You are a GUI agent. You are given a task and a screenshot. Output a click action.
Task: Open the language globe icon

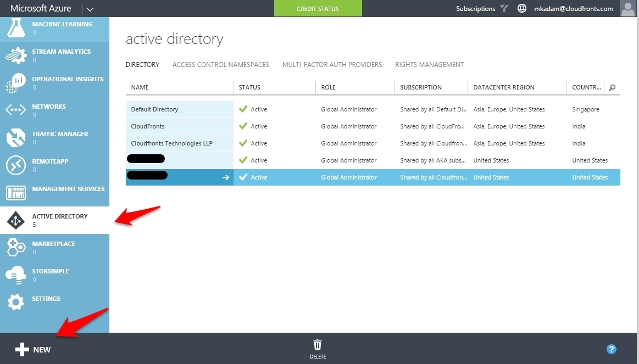click(x=521, y=8)
